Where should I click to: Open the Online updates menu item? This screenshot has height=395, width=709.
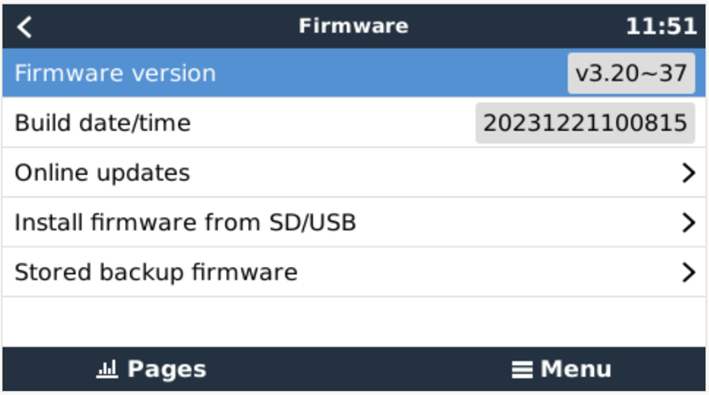click(x=354, y=172)
